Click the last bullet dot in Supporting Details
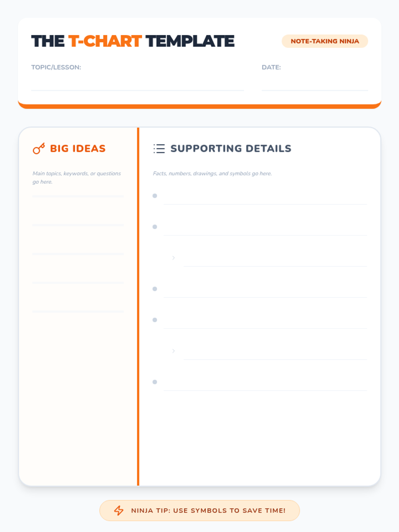The width and height of the screenshot is (399, 532). (155, 382)
